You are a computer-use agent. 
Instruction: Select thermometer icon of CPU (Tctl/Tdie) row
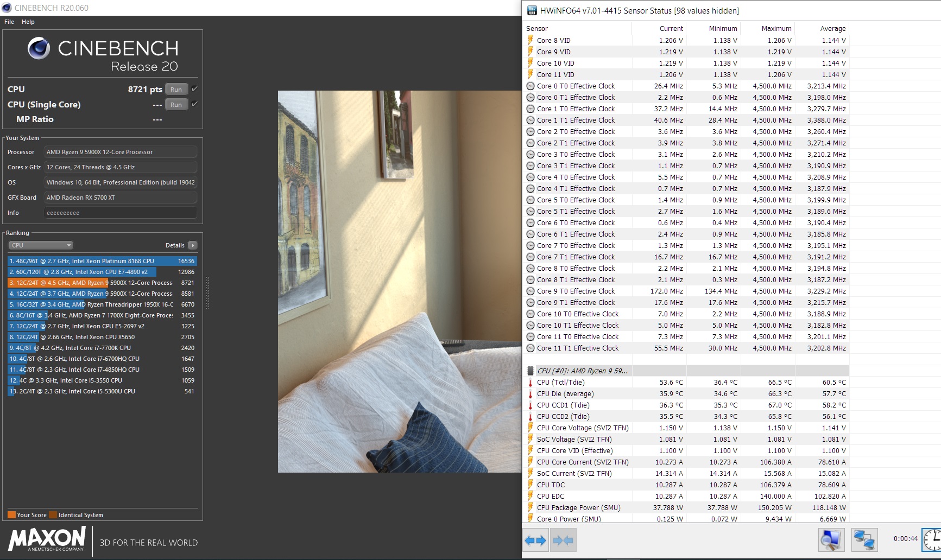[531, 382]
